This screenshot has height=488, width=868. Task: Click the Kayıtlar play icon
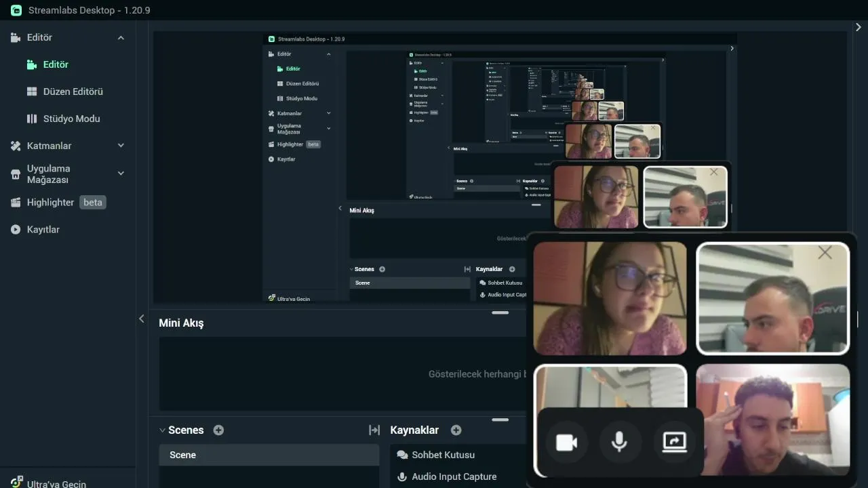(16, 230)
